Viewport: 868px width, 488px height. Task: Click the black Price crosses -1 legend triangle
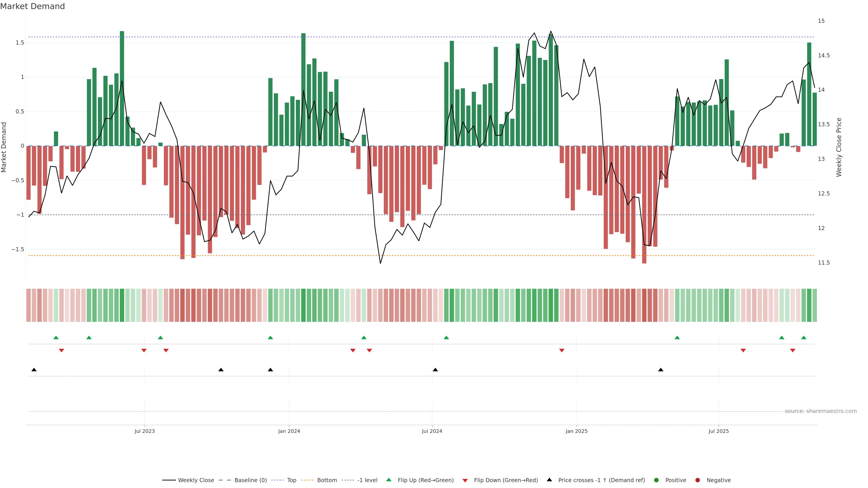pos(549,480)
